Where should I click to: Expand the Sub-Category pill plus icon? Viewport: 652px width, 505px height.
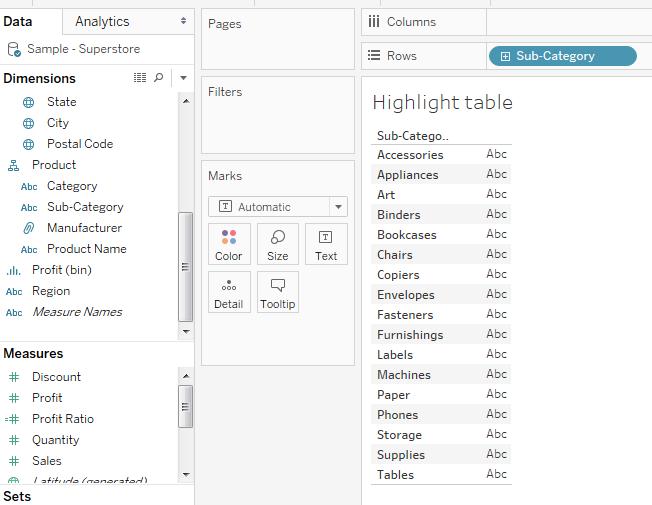pyautogui.click(x=505, y=57)
